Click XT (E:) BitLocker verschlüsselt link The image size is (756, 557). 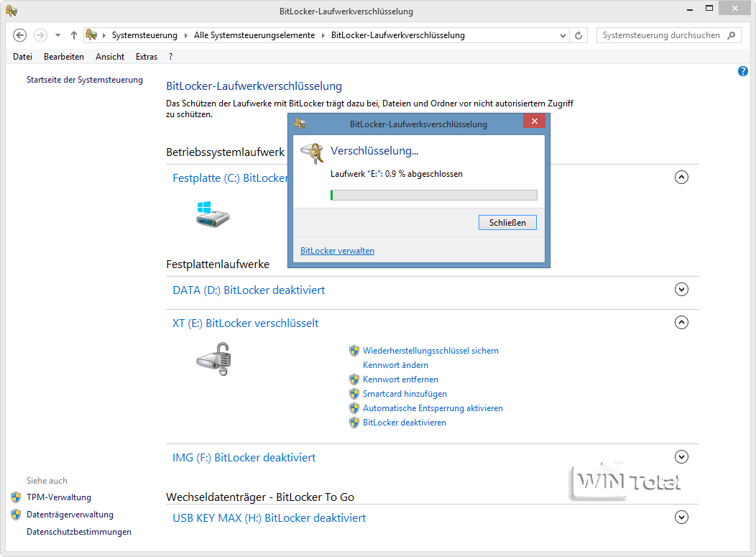[x=245, y=323]
